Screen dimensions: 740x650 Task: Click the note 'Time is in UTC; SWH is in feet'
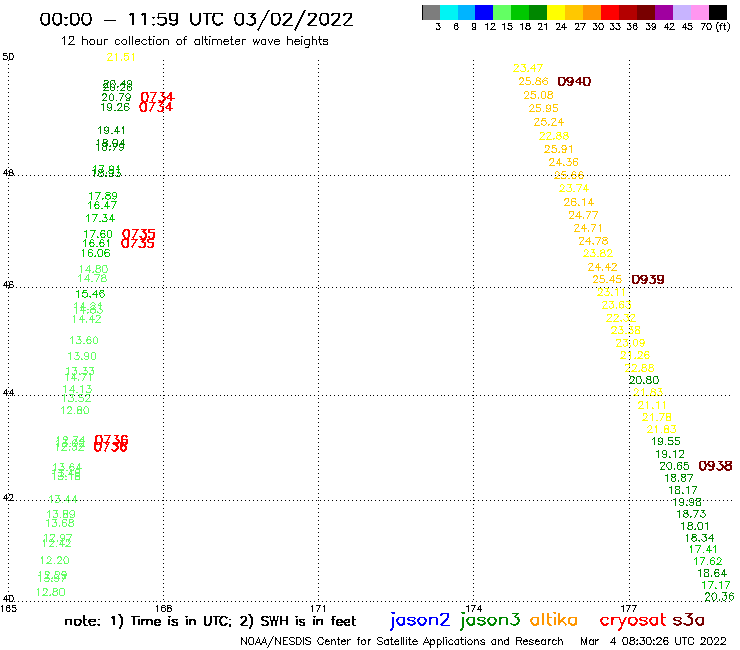pos(210,621)
